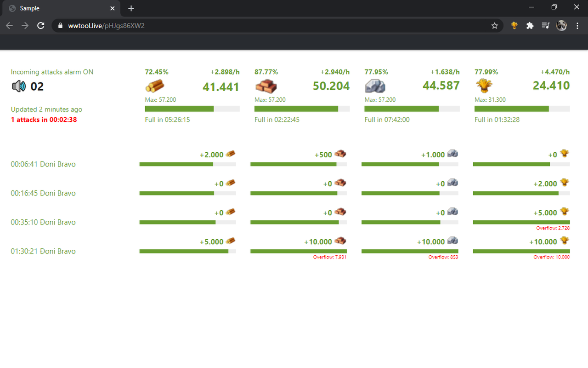Open the Chrome profile avatar
This screenshot has height=368, width=588.
coord(561,26)
